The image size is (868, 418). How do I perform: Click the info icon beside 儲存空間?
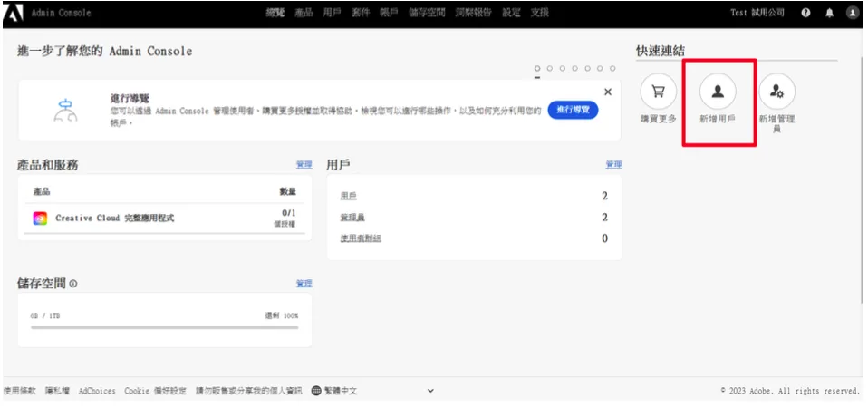pos(73,284)
